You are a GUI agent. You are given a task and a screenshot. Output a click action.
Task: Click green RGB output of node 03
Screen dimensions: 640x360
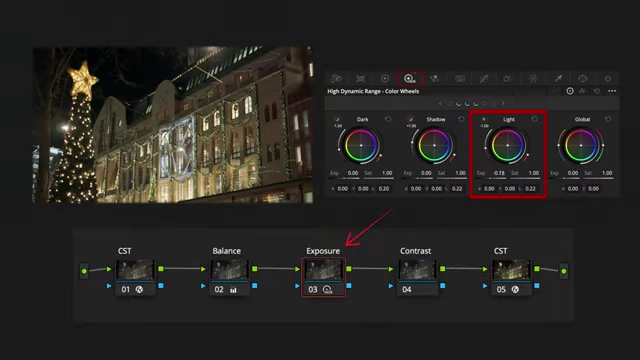click(349, 269)
